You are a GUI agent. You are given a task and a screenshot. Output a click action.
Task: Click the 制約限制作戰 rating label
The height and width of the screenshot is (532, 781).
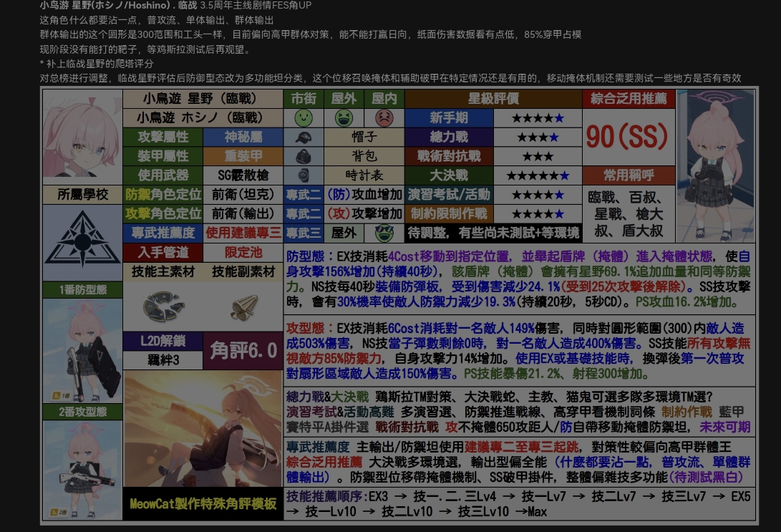pyautogui.click(x=449, y=213)
